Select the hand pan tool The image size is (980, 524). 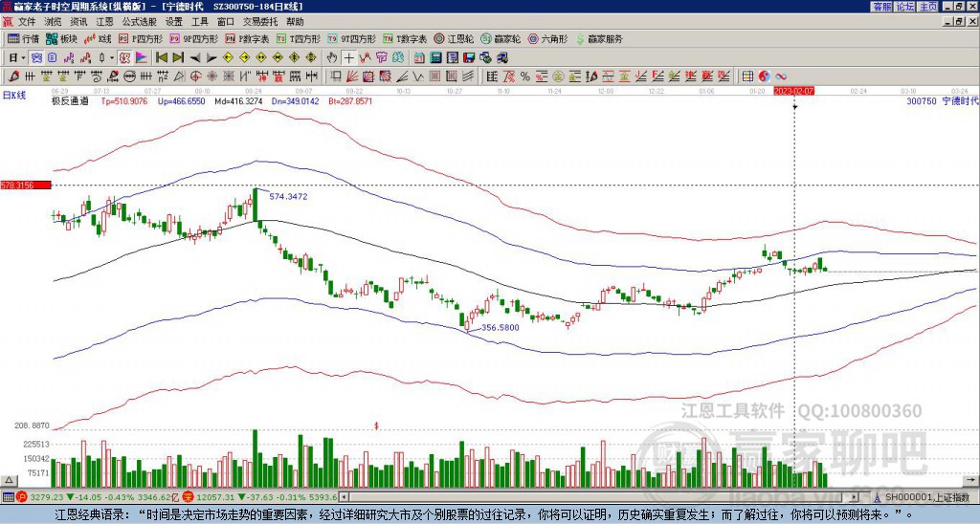coord(331,57)
